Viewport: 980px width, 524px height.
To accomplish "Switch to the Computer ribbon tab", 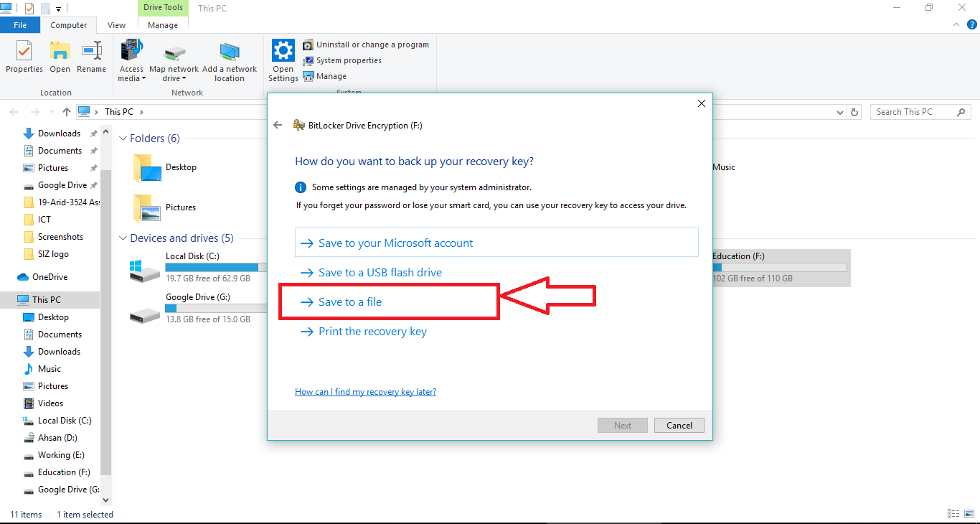I will [x=69, y=25].
